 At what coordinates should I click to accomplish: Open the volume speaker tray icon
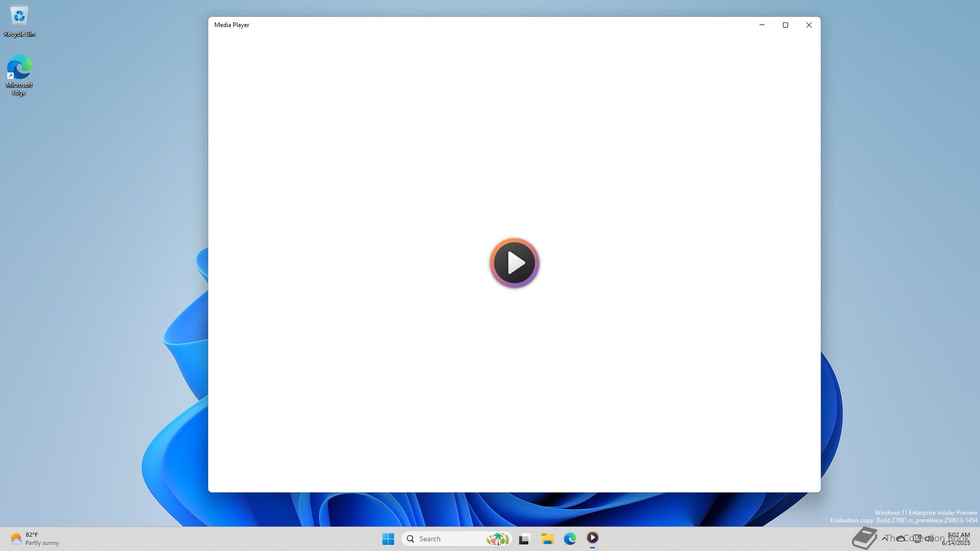click(929, 538)
